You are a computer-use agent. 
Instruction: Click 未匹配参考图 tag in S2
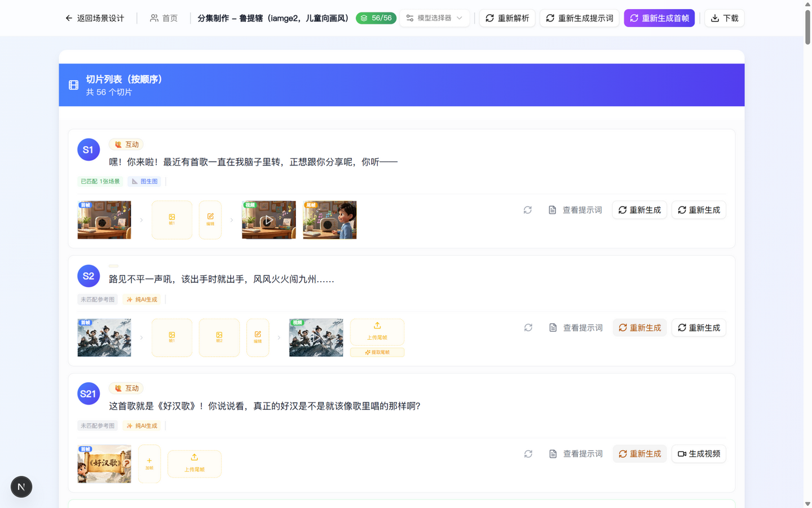[98, 300]
